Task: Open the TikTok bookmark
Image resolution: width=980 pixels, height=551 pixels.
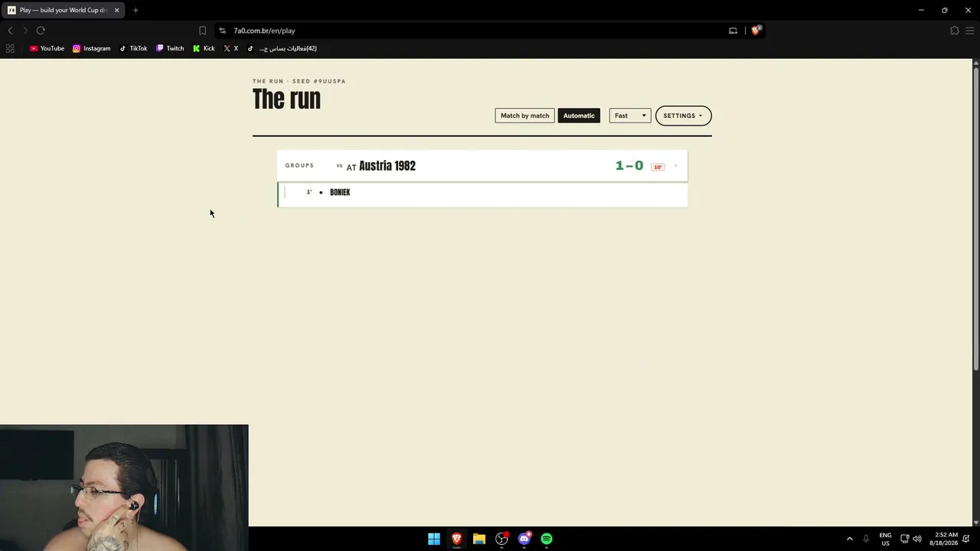Action: point(133,48)
